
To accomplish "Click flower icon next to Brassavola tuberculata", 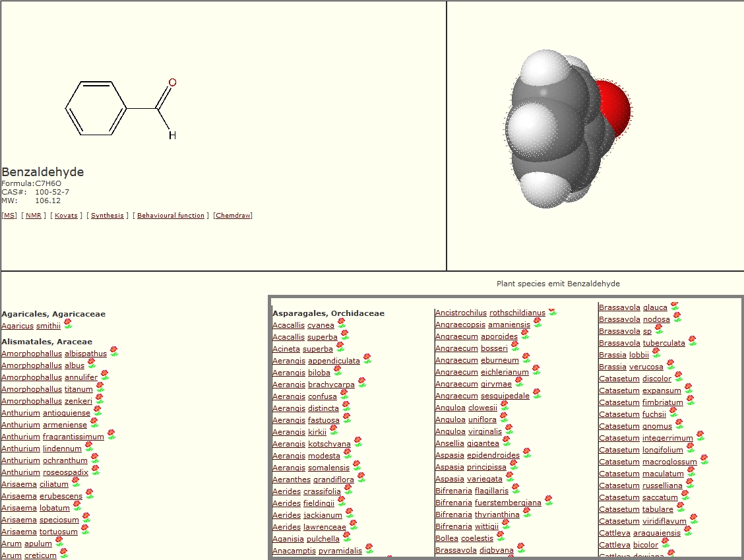I will tap(693, 341).
